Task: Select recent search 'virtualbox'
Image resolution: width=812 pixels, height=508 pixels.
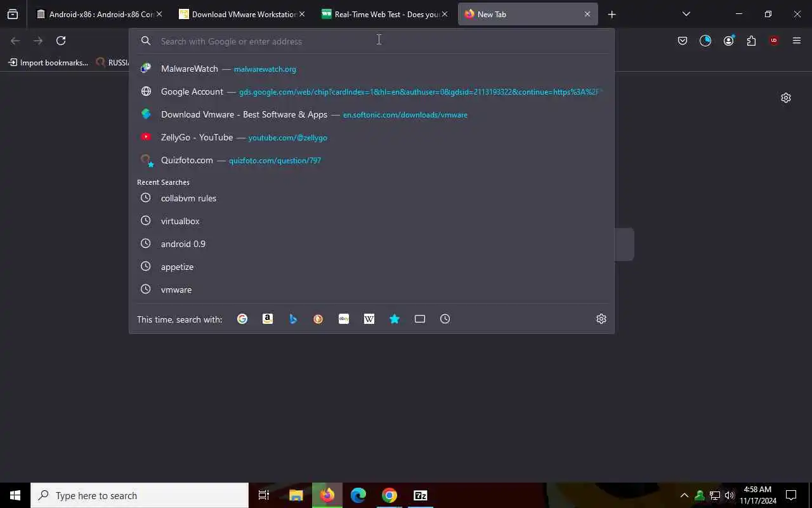Action: [372, 221]
